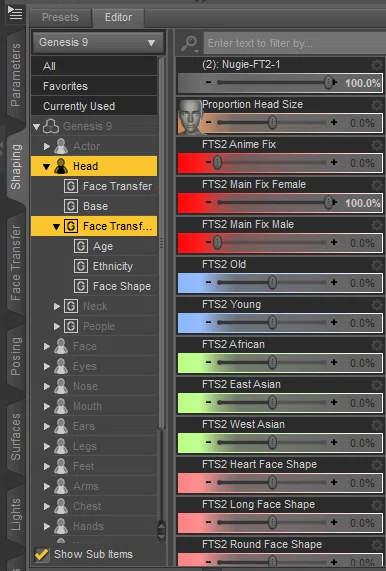The image size is (386, 571).
Task: Expand the Actor tree node
Action: tap(47, 146)
